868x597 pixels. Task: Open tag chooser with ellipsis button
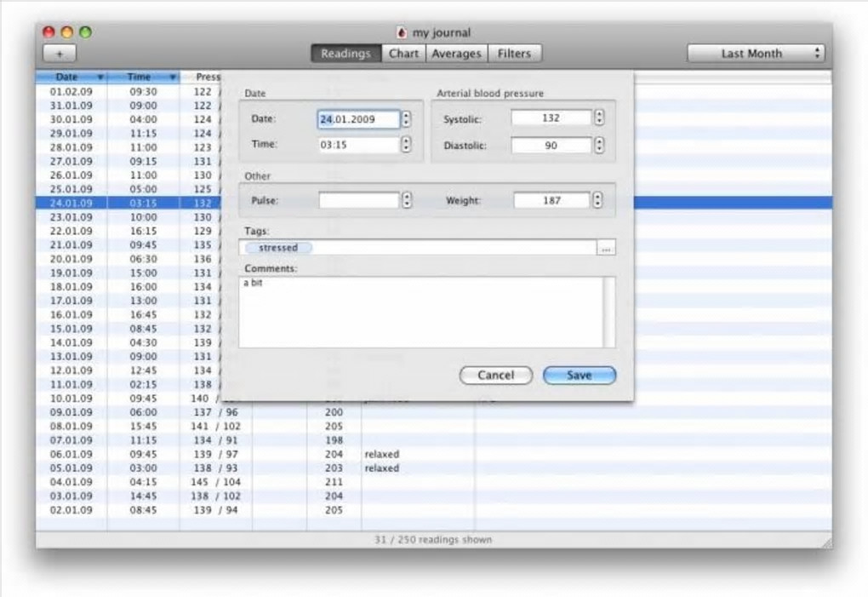[606, 248]
